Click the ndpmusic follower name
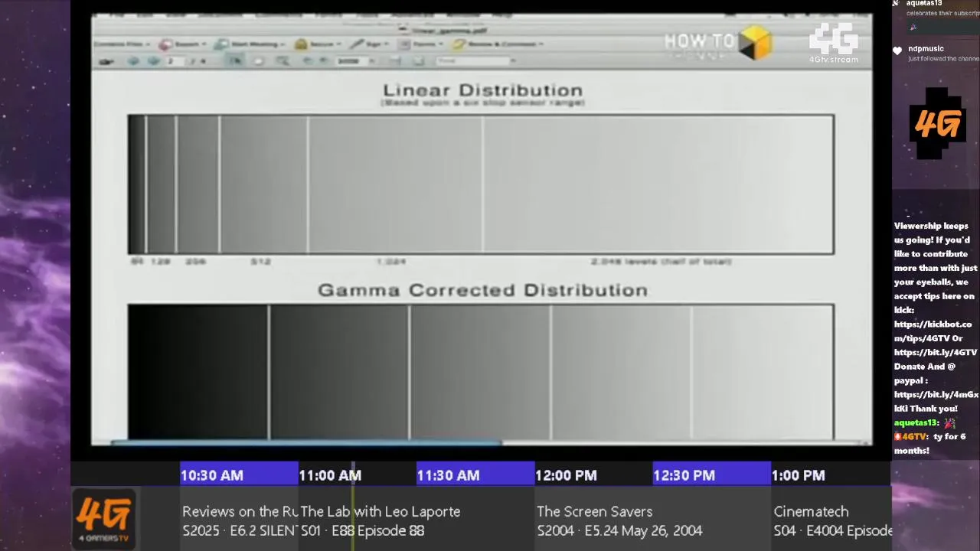The height and width of the screenshot is (551, 980). pos(926,49)
